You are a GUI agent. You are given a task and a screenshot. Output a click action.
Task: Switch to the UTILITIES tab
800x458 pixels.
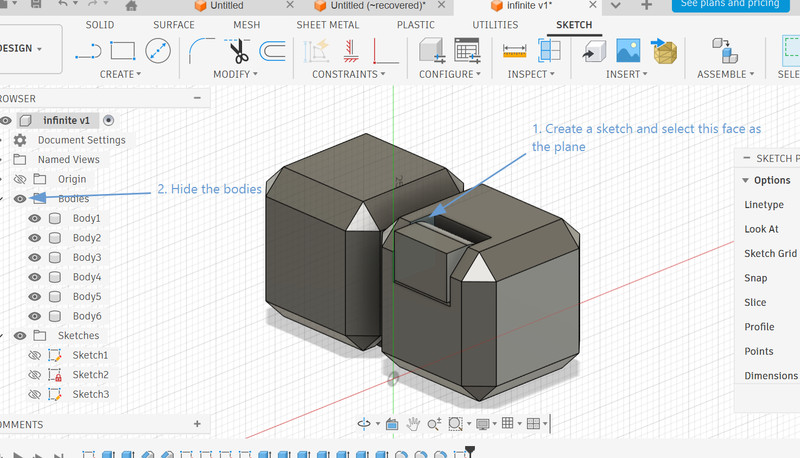click(495, 24)
